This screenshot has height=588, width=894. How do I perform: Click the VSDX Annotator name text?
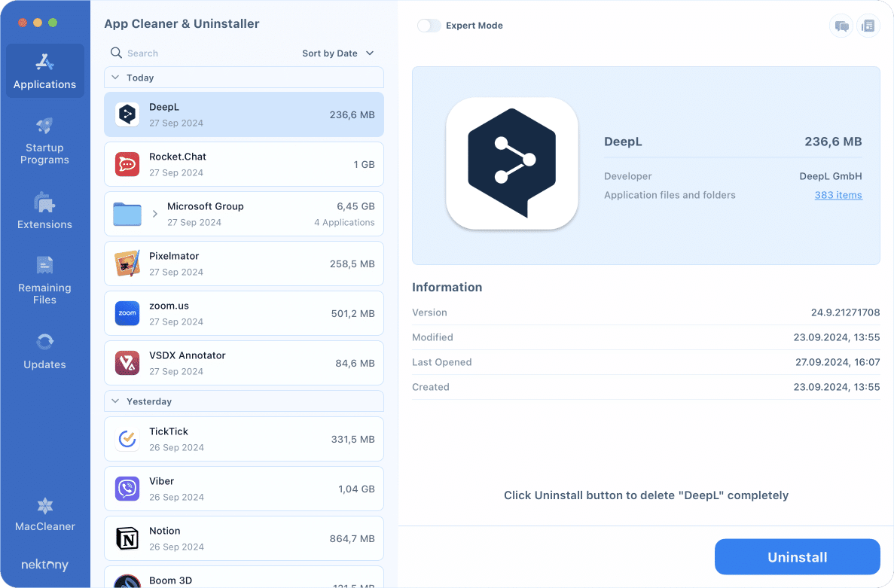(187, 355)
